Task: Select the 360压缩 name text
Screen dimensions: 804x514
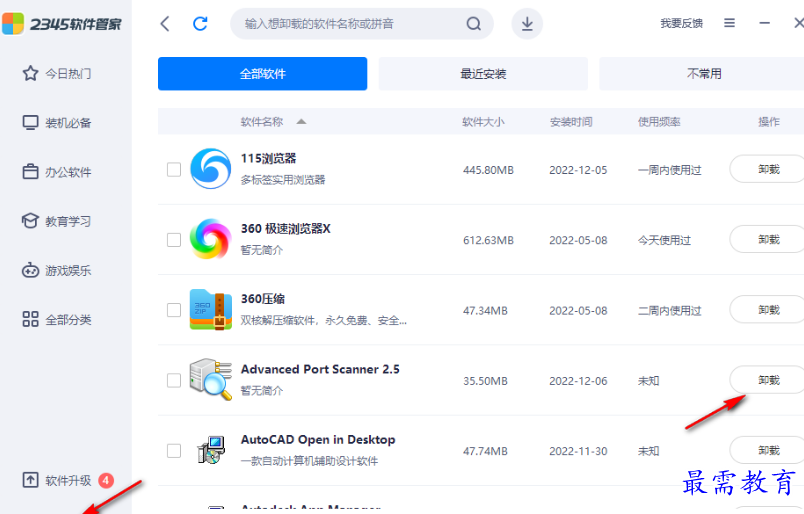Action: point(263,299)
